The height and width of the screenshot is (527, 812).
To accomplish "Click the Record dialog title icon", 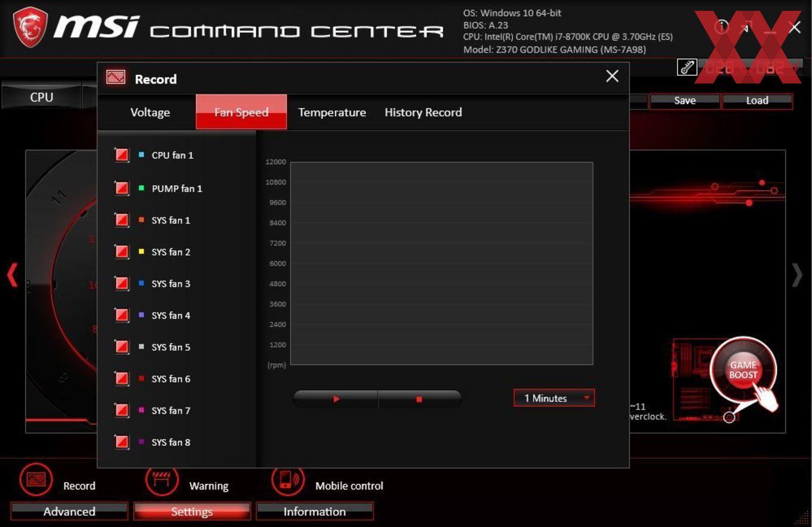I will pos(116,77).
